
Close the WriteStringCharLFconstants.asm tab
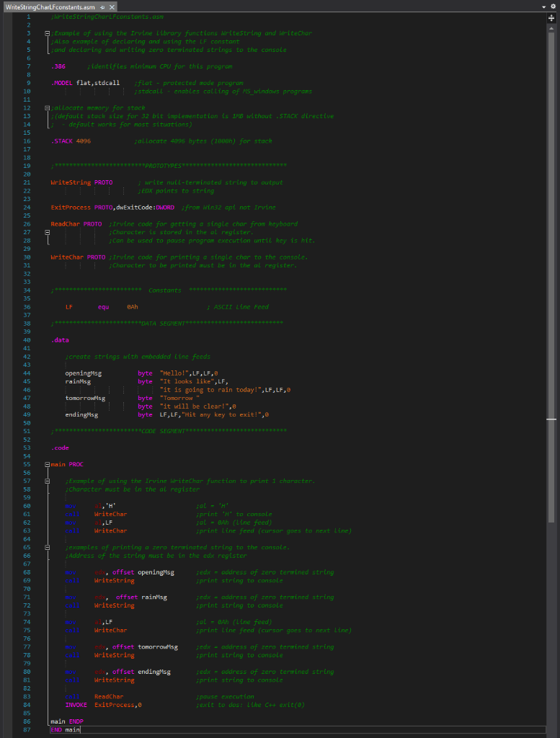tap(112, 7)
